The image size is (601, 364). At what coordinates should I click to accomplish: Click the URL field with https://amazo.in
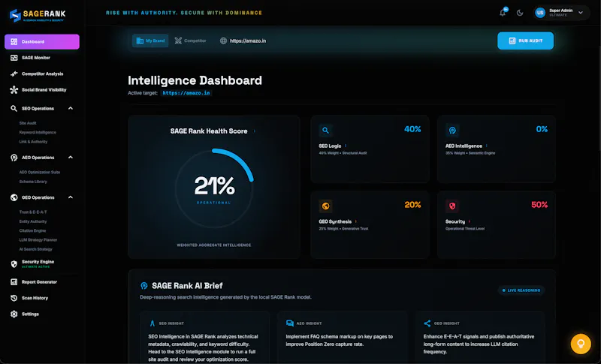248,41
